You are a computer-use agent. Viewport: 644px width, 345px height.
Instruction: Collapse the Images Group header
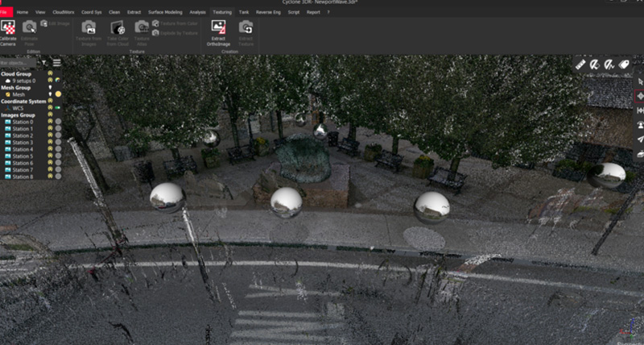18,115
